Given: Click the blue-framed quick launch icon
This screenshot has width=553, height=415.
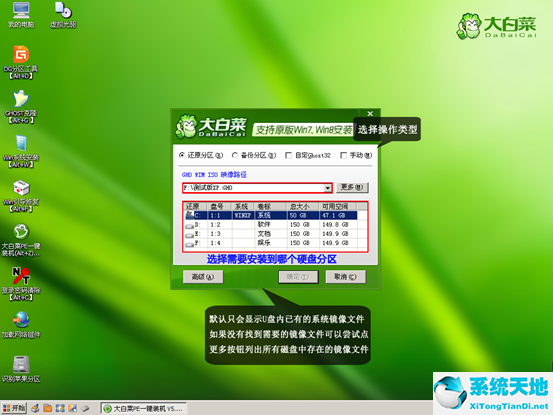Looking at the screenshot, I should [60, 408].
